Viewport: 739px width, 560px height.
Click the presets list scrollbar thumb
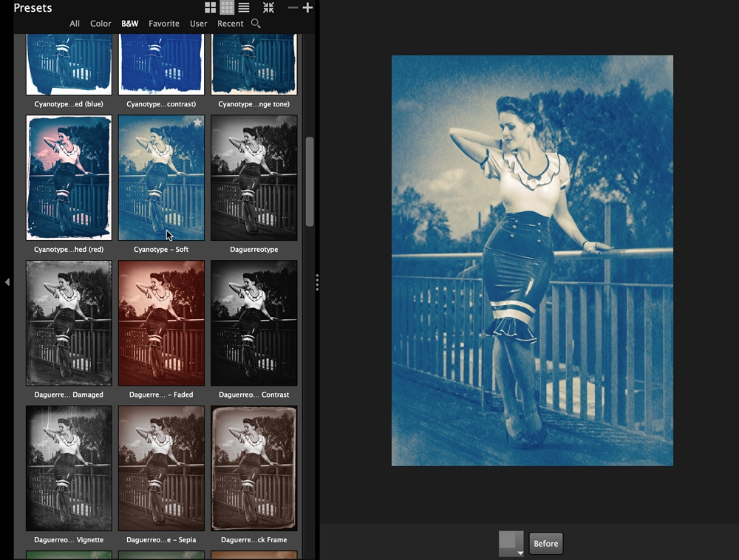310,182
